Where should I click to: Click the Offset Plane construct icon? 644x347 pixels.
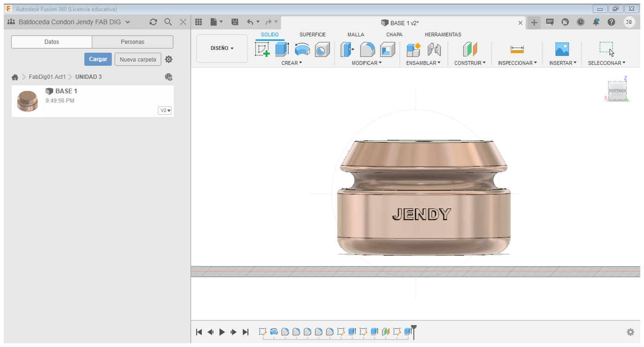470,49
